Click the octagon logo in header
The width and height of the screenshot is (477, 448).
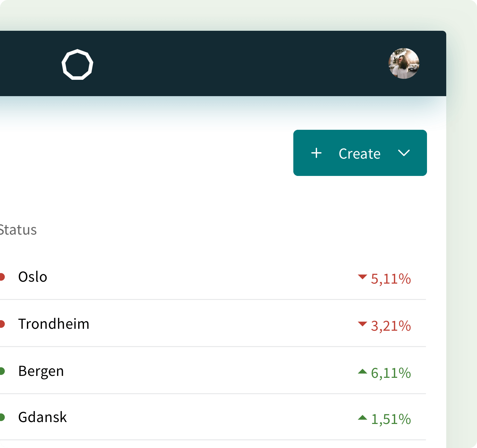coord(77,64)
